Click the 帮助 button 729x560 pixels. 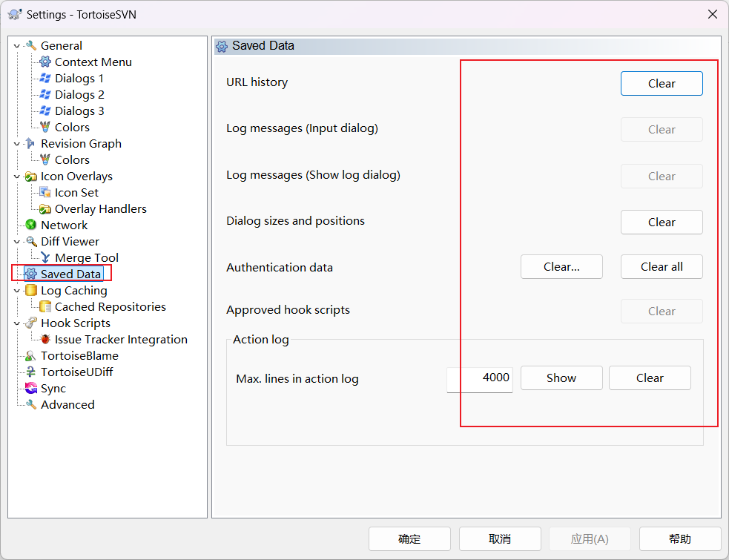click(x=680, y=538)
